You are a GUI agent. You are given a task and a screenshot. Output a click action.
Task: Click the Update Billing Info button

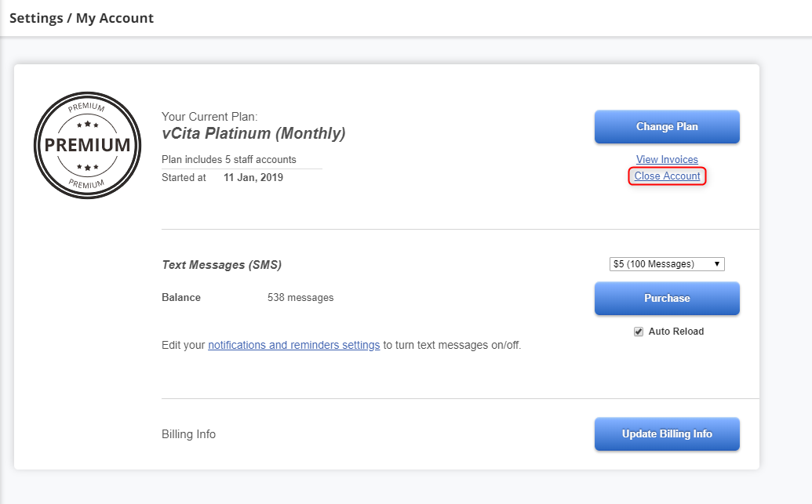667,434
